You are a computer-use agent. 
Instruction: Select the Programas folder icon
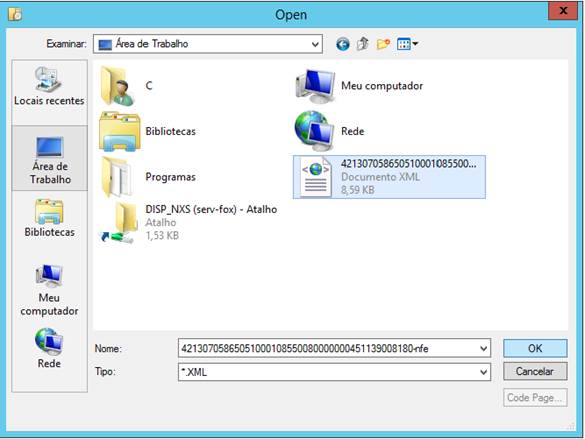point(117,177)
